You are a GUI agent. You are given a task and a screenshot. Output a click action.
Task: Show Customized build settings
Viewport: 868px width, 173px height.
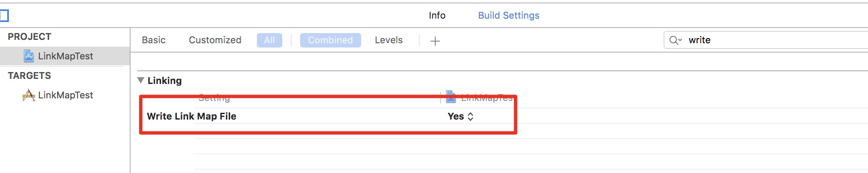coord(215,40)
